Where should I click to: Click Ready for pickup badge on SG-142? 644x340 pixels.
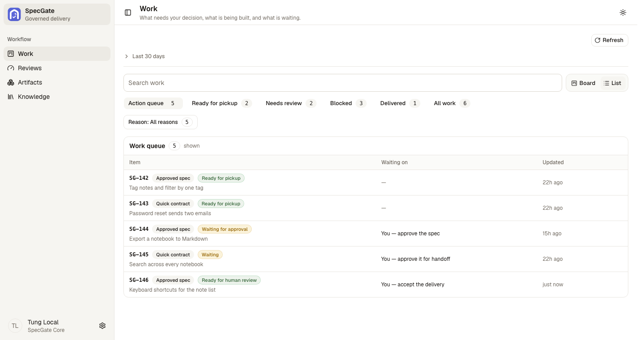pos(221,178)
